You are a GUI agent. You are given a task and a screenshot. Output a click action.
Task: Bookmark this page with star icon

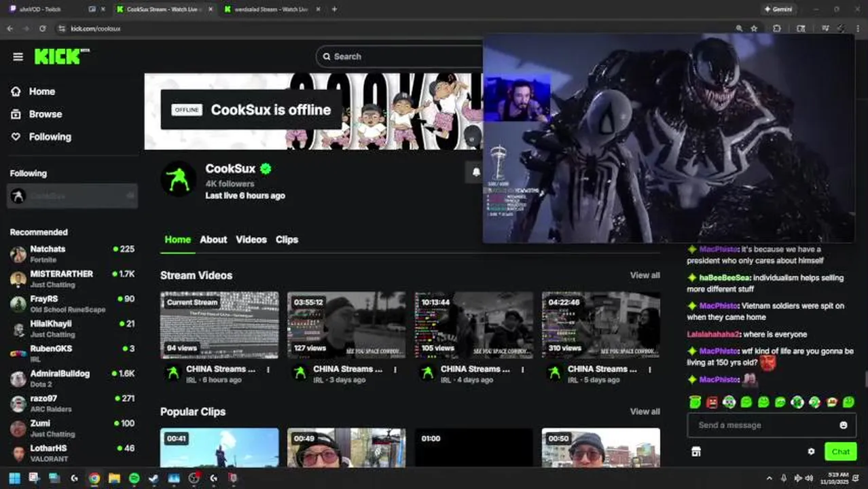[x=754, y=29]
